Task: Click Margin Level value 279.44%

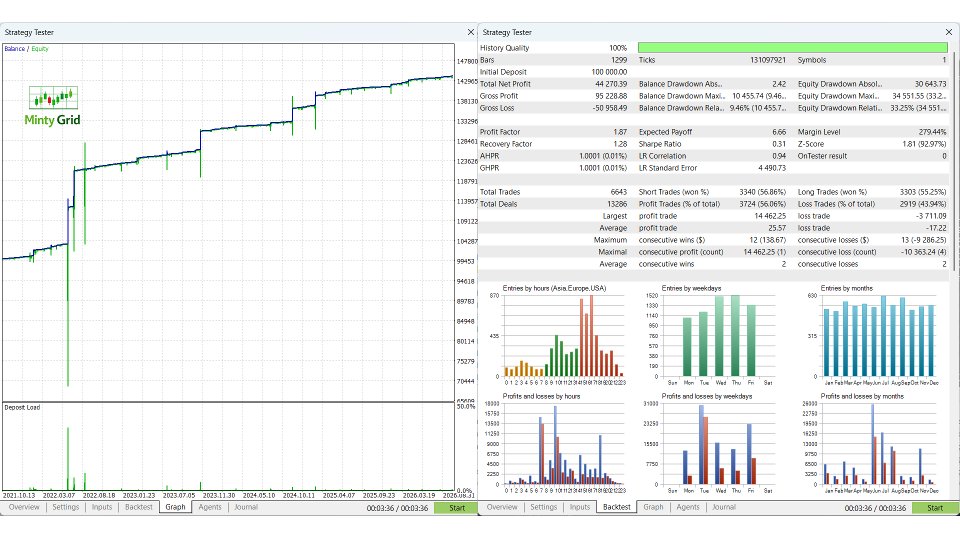Action: 932,132
